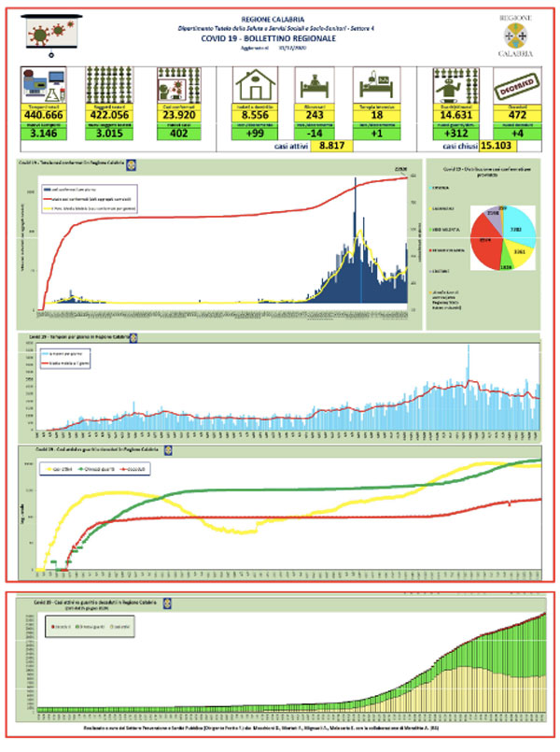Click the confirmed cases chart legend box

[90, 199]
